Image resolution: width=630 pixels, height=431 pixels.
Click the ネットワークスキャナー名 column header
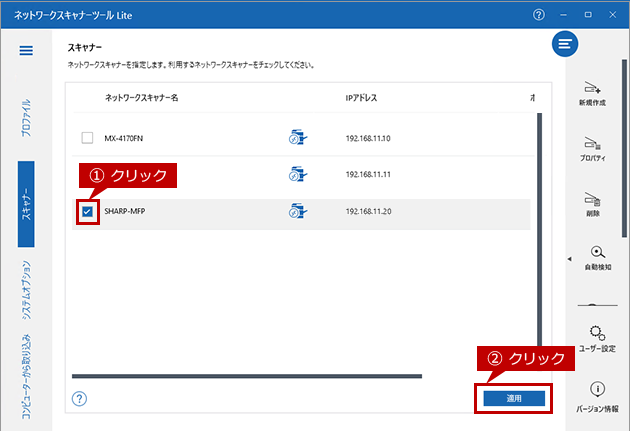click(x=141, y=98)
